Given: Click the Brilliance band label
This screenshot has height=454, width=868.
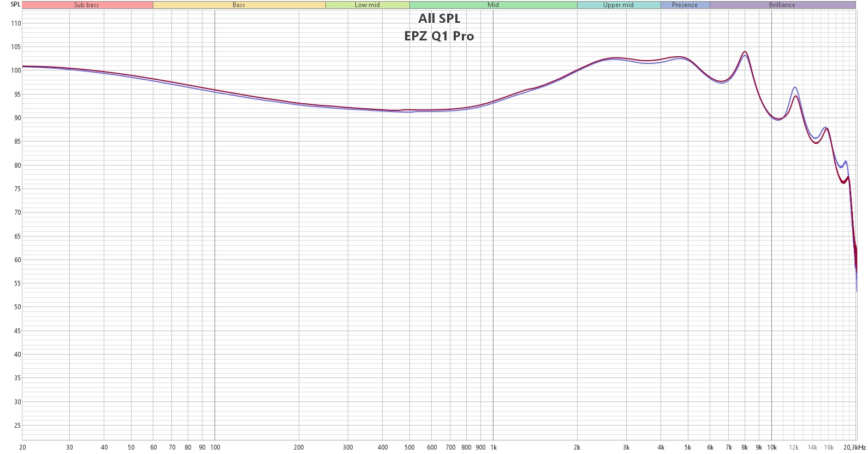Looking at the screenshot, I should 782,5.
